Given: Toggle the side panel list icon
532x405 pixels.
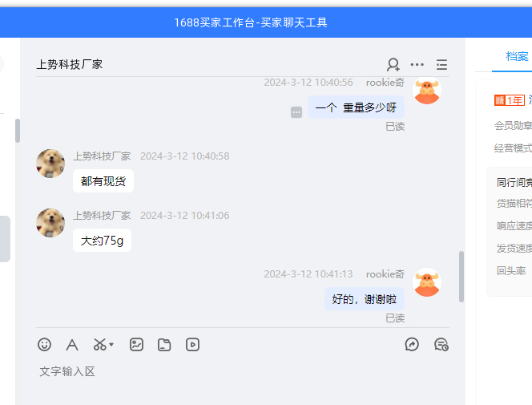Looking at the screenshot, I should (441, 64).
